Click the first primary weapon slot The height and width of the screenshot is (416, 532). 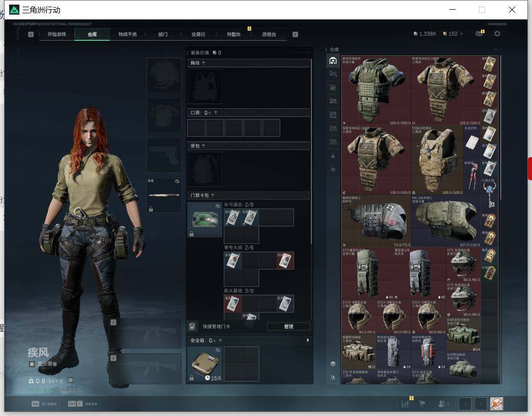(x=145, y=333)
